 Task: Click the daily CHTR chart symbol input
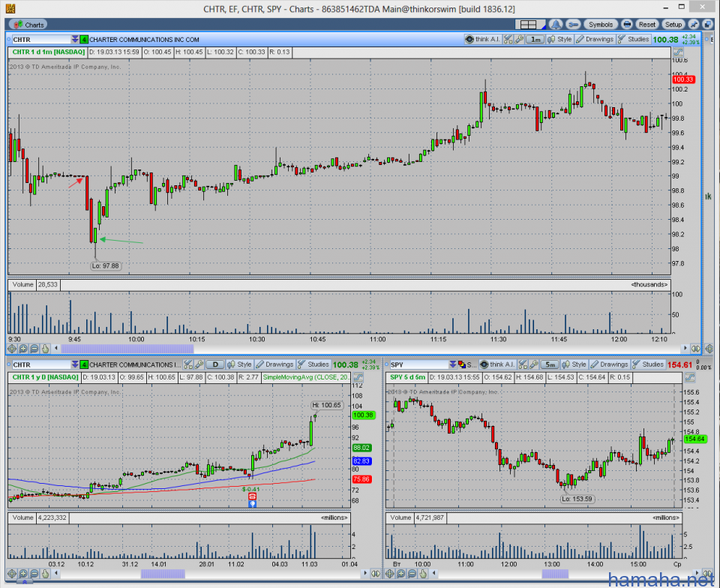[x=40, y=364]
